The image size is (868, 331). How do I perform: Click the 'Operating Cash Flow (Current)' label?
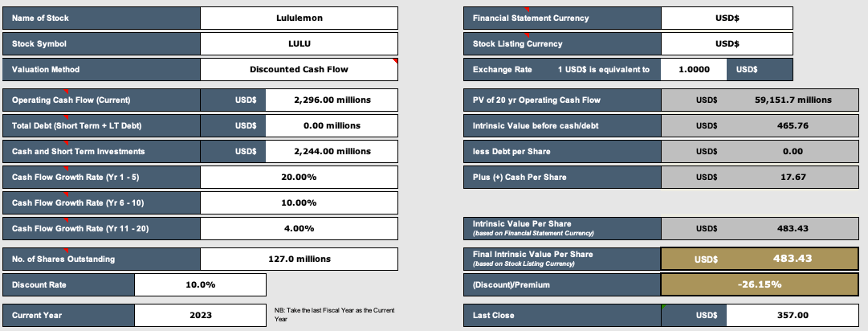102,100
